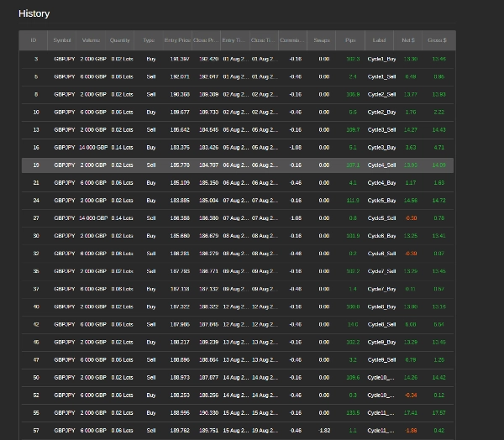Click gross value 4.71 in row 16

pyautogui.click(x=439, y=148)
